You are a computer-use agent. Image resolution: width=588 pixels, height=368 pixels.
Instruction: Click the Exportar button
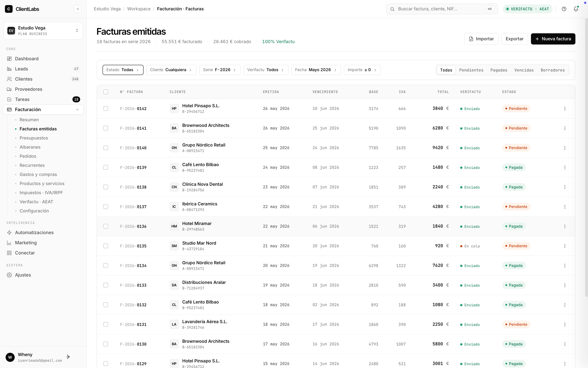tap(514, 39)
